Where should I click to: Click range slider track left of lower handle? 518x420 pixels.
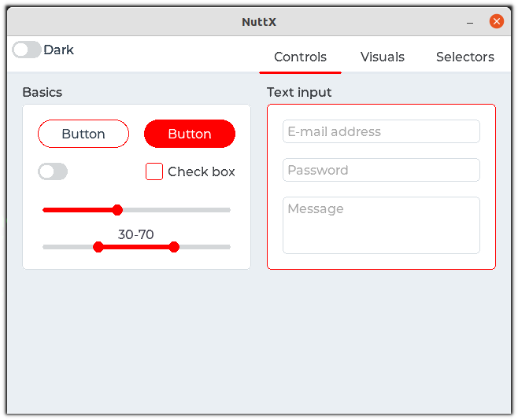click(x=69, y=247)
